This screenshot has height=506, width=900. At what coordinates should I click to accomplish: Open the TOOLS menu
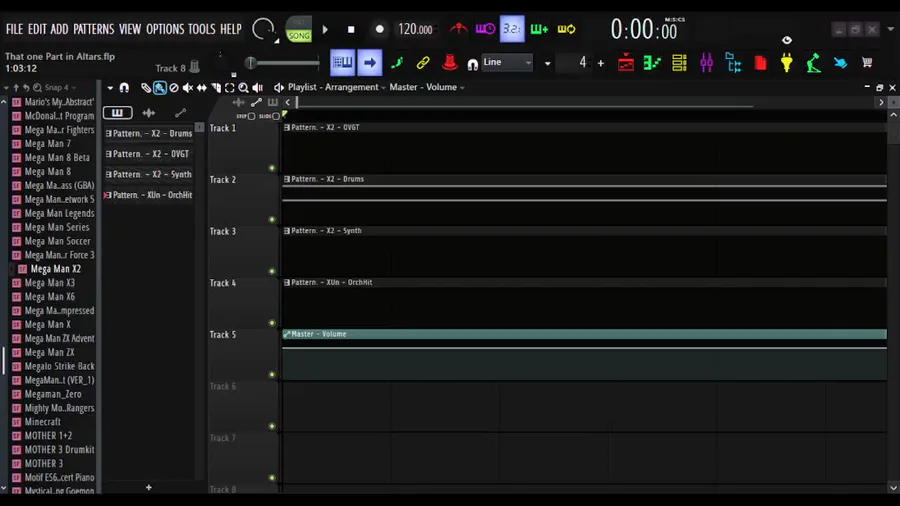(201, 29)
